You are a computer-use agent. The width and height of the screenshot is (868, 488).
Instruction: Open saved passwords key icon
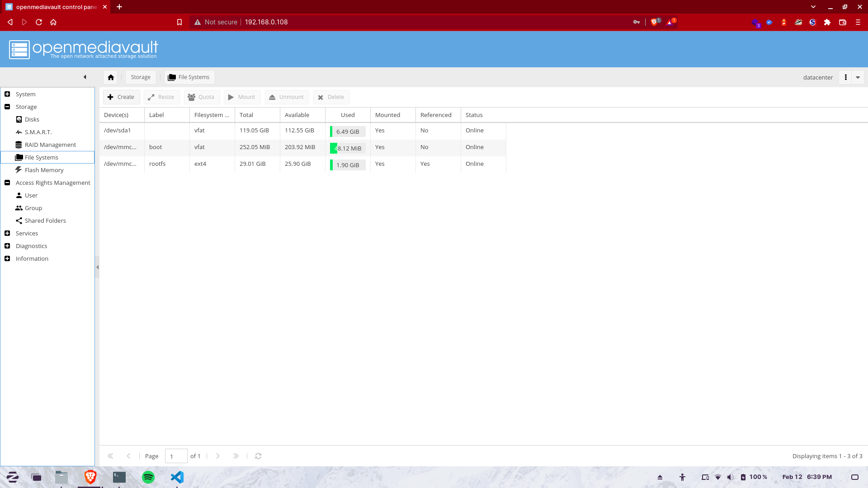637,22
